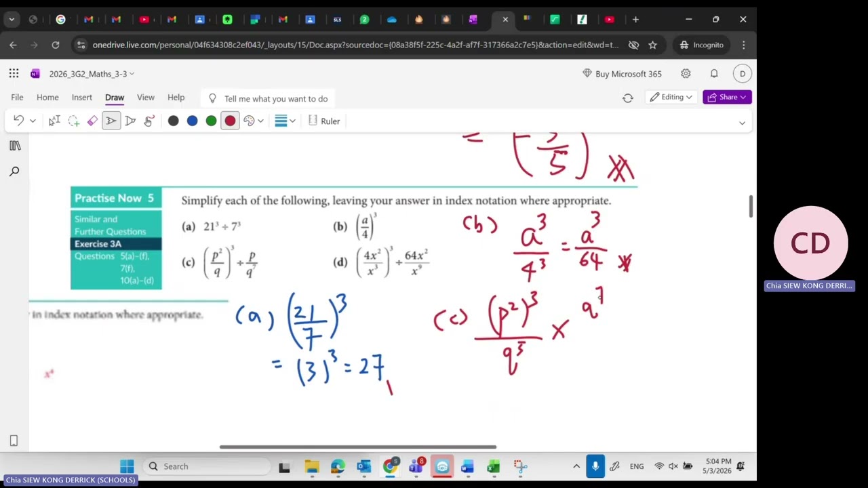Open pen thickness lines menu
868x488 pixels.
click(281, 121)
